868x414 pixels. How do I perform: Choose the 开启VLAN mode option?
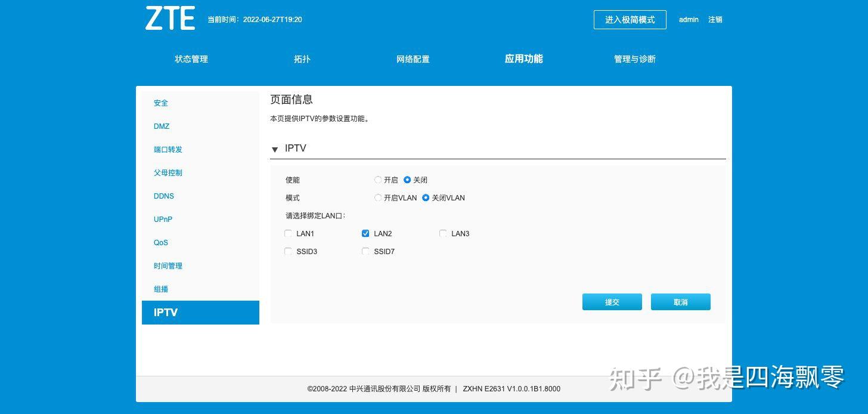(378, 197)
